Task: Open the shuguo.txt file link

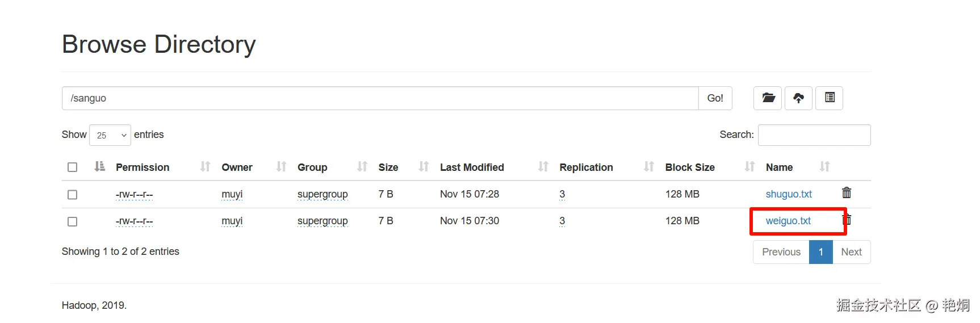Action: coord(789,194)
